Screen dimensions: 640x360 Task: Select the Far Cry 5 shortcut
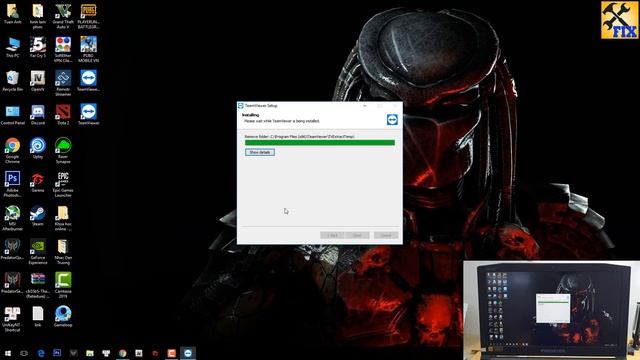pos(38,48)
